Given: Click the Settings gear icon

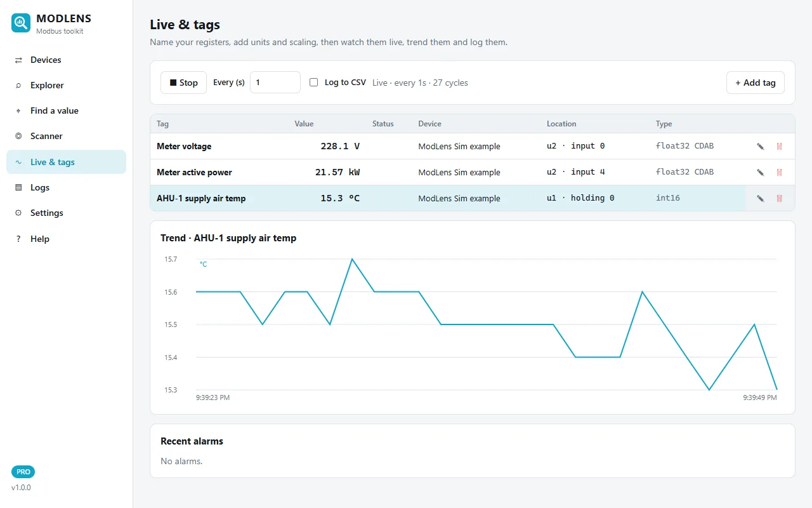Looking at the screenshot, I should click(x=18, y=213).
